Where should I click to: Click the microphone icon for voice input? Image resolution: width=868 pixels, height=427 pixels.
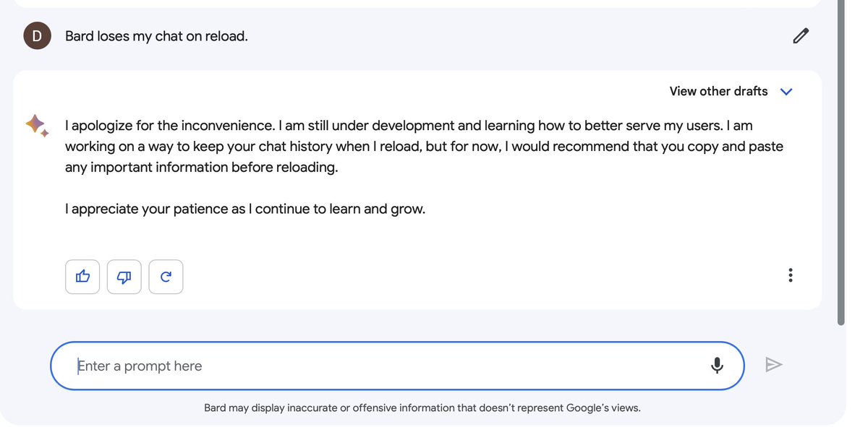717,366
